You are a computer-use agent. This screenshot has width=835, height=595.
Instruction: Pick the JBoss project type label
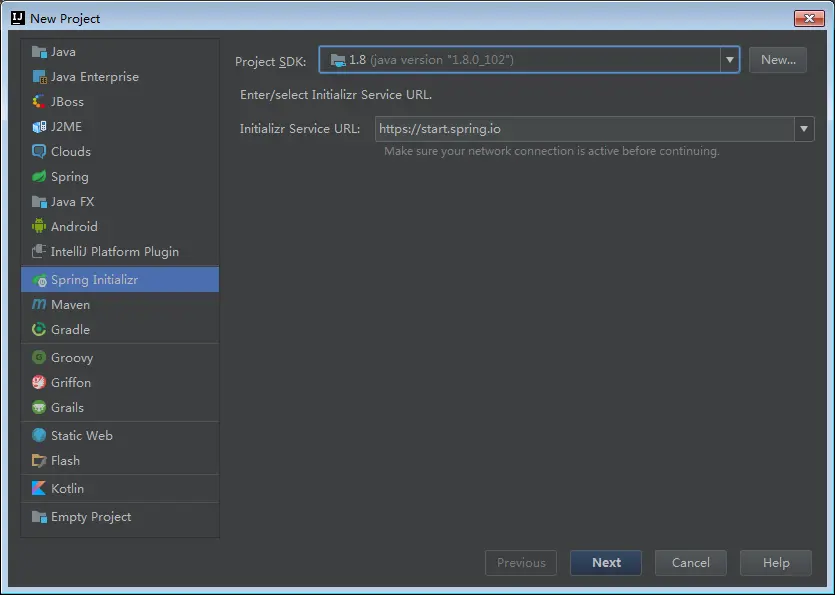click(67, 102)
